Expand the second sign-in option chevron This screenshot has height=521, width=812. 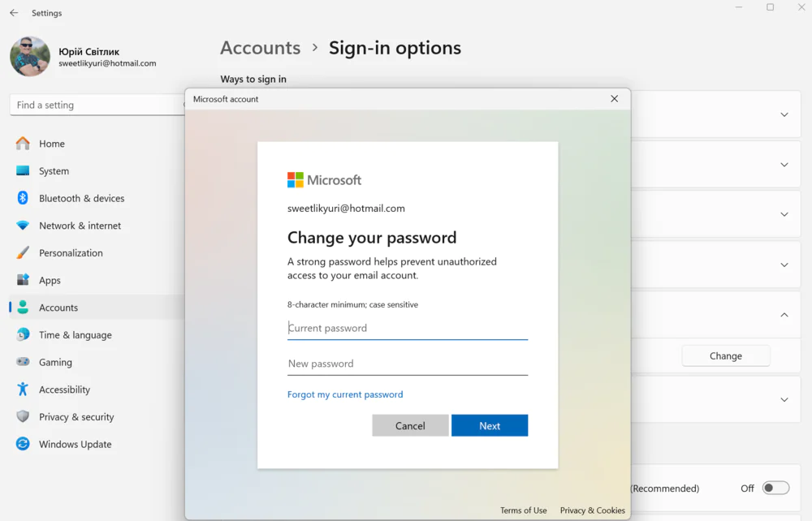[x=784, y=165]
